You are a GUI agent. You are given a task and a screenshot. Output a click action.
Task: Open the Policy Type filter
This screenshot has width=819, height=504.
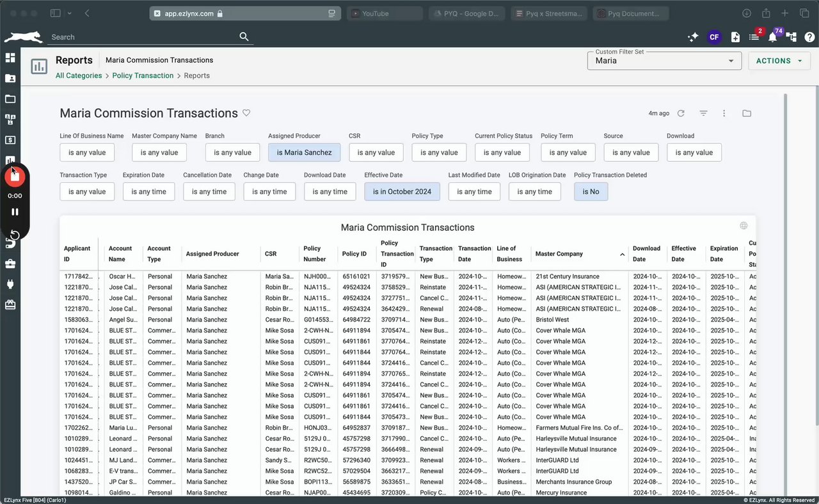pyautogui.click(x=439, y=152)
